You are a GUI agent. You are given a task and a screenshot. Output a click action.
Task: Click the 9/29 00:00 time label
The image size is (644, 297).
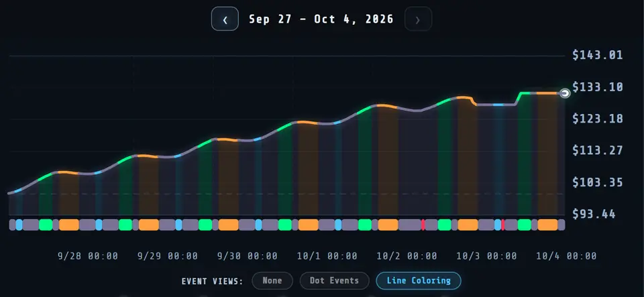[168, 256]
